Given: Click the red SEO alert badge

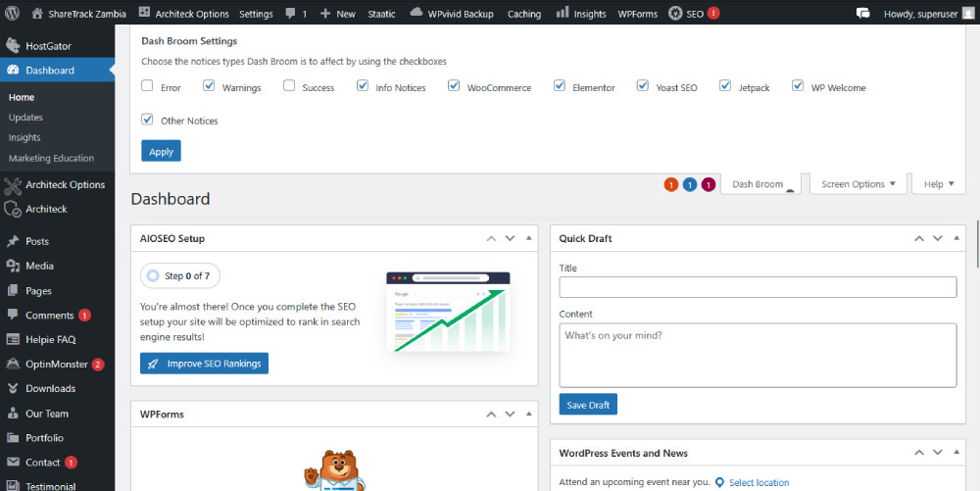Looking at the screenshot, I should tap(713, 13).
